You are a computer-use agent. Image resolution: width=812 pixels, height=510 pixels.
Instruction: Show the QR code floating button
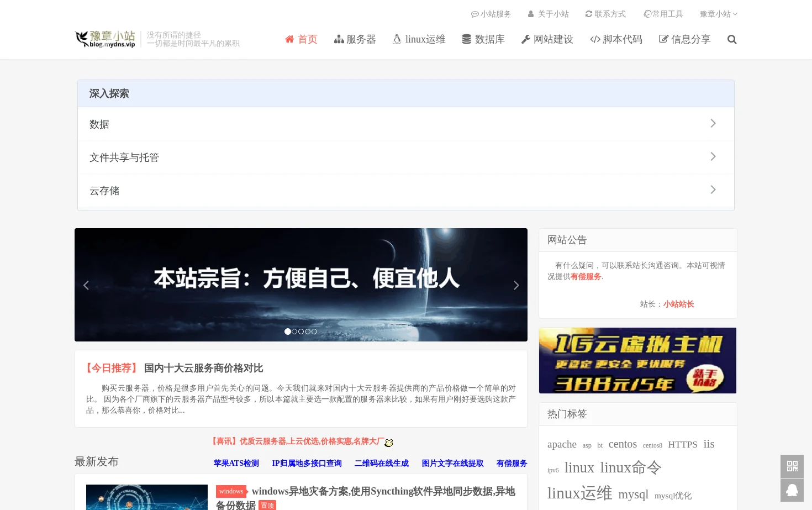792,466
